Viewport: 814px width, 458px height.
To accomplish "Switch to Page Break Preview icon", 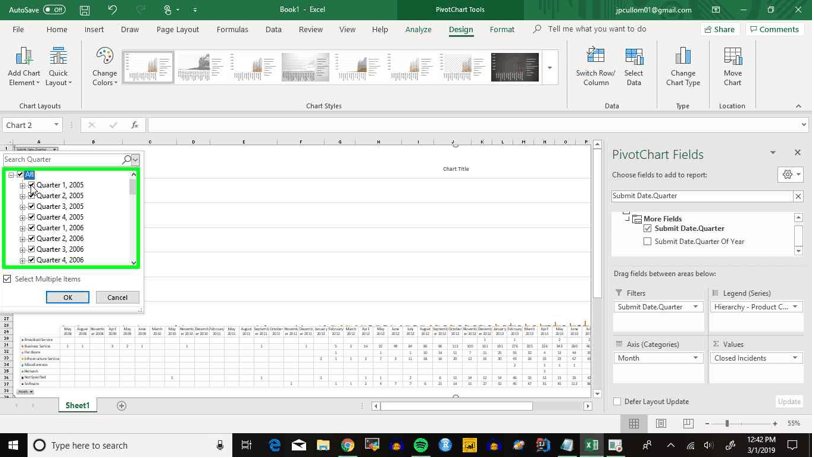I will (688, 423).
